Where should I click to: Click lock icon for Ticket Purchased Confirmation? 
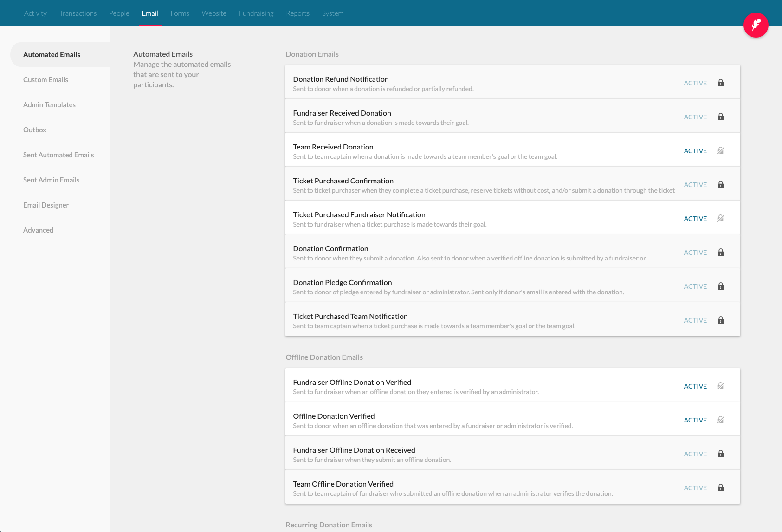pyautogui.click(x=721, y=185)
